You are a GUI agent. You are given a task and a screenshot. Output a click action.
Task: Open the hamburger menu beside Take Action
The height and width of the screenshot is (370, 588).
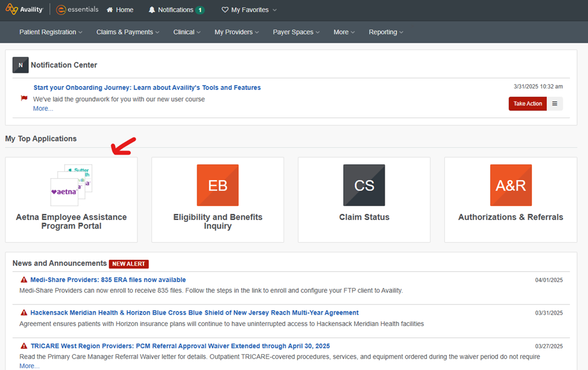[x=555, y=104]
